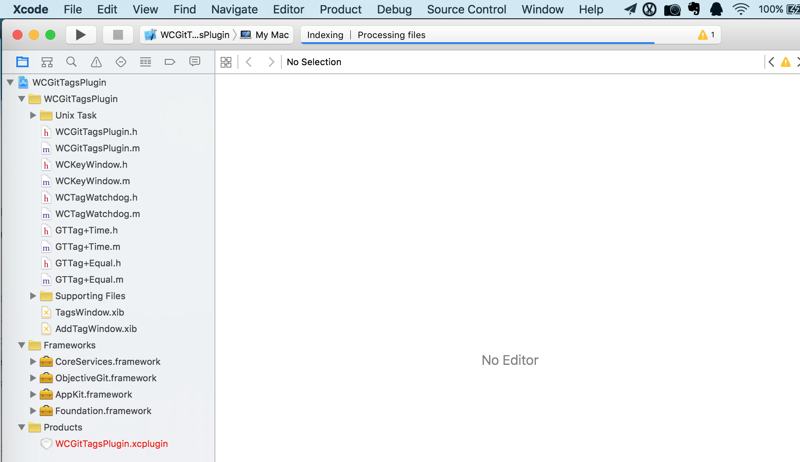Collapse the WCGitTagsPlugin project root
800x462 pixels.
(10, 82)
